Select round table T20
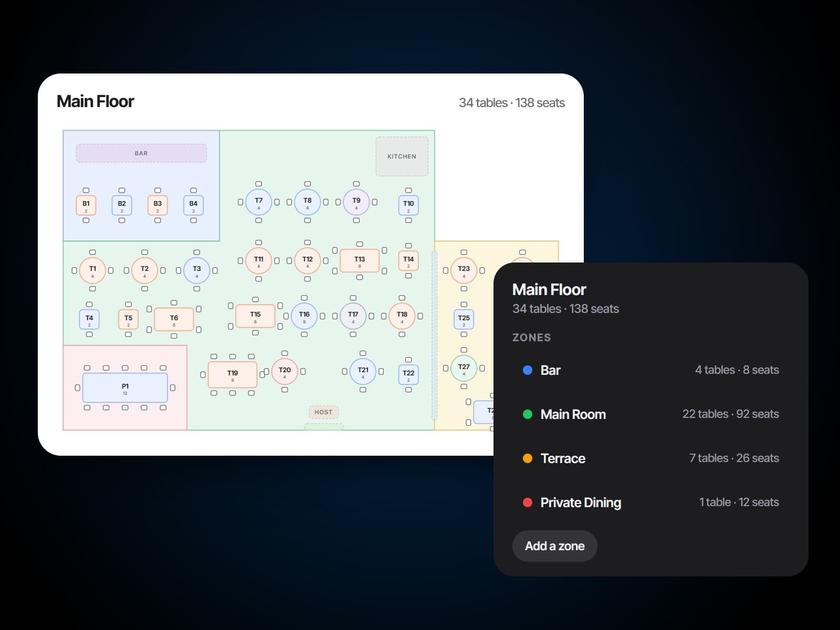 coord(285,372)
